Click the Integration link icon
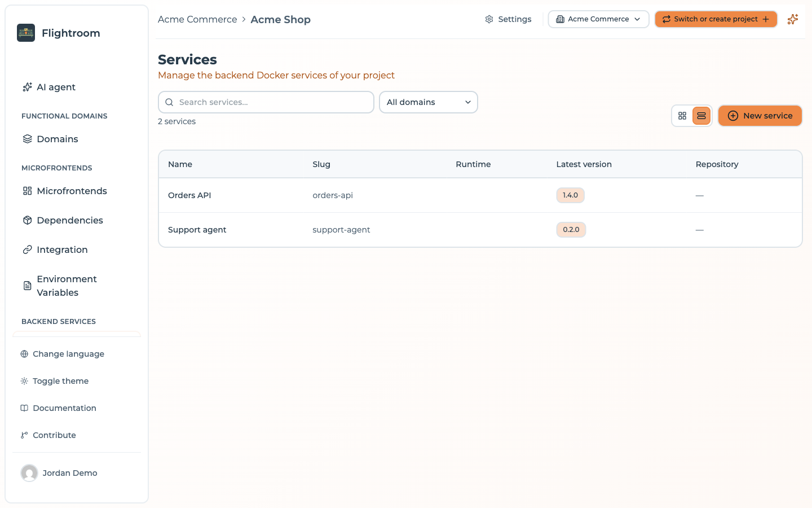 (x=27, y=249)
